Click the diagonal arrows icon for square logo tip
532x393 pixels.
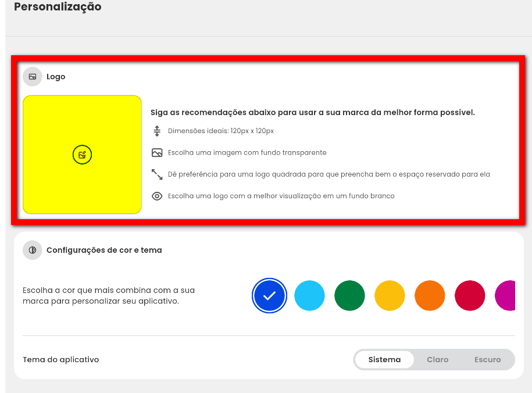coord(156,174)
